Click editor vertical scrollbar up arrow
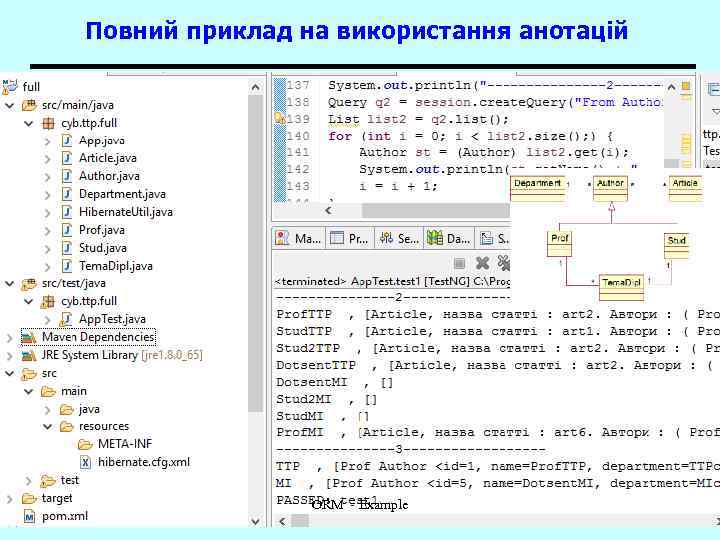This screenshot has height=540, width=720. click(x=671, y=87)
